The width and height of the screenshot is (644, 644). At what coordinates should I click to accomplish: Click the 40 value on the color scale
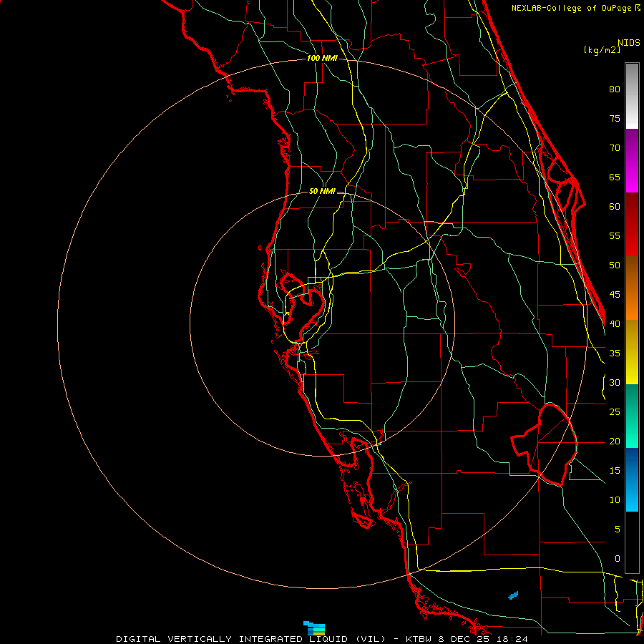coord(615,324)
